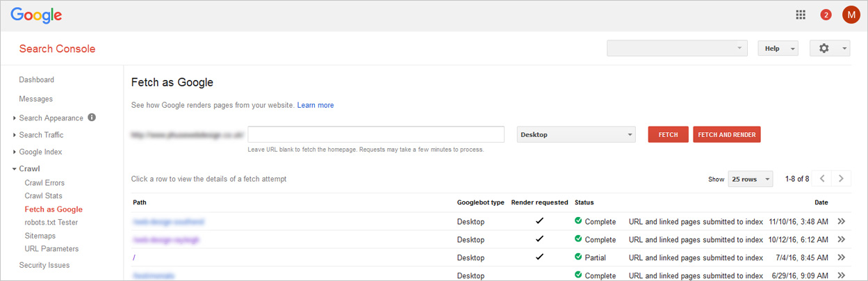Open the account avatar M
Screen dimensions: 868x281
point(851,15)
